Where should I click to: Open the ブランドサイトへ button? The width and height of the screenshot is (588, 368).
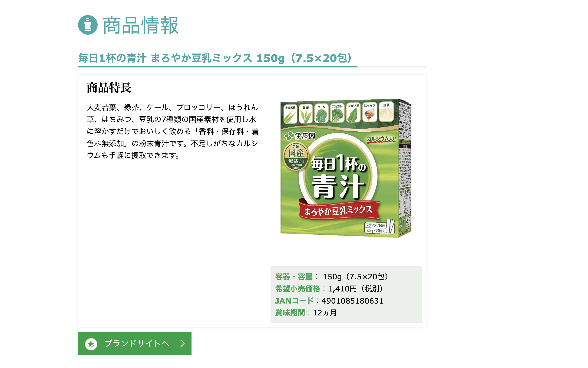pyautogui.click(x=135, y=343)
